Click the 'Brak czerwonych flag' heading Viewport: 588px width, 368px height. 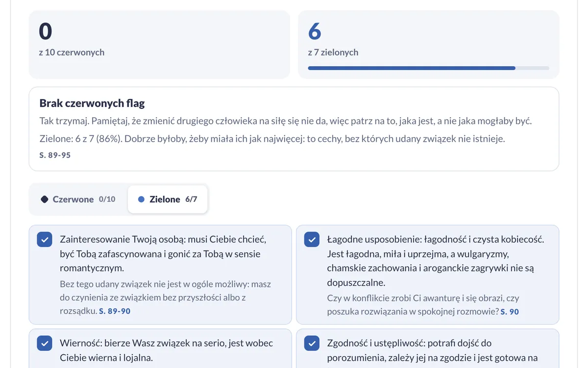click(92, 103)
